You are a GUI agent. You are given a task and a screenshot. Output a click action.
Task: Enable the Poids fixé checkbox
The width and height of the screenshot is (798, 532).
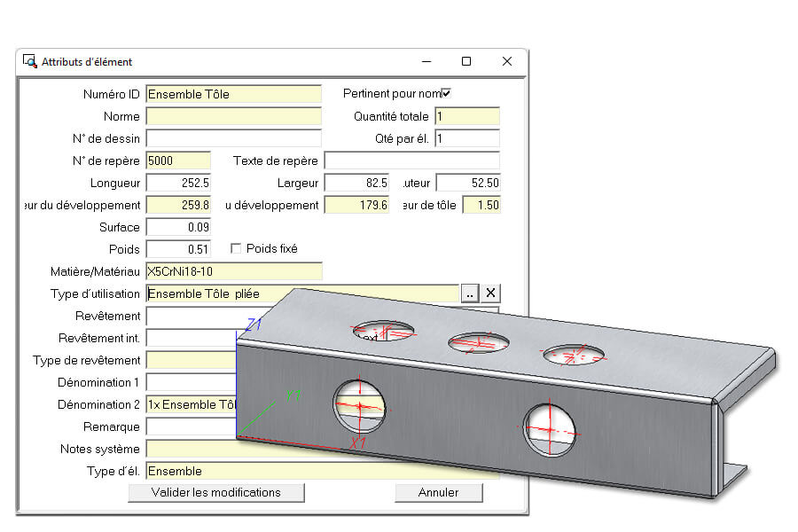click(236, 248)
